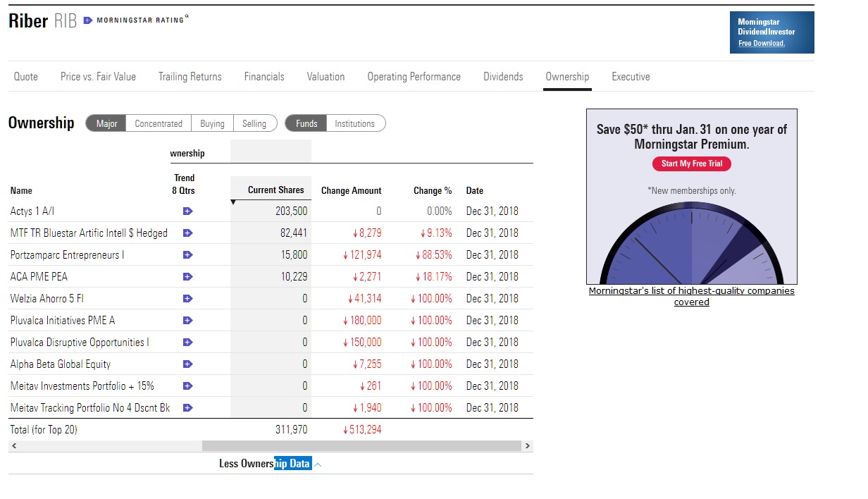Screen dimensions: 868x499
Task: Sort the table by the Name column header
Action: point(21,190)
